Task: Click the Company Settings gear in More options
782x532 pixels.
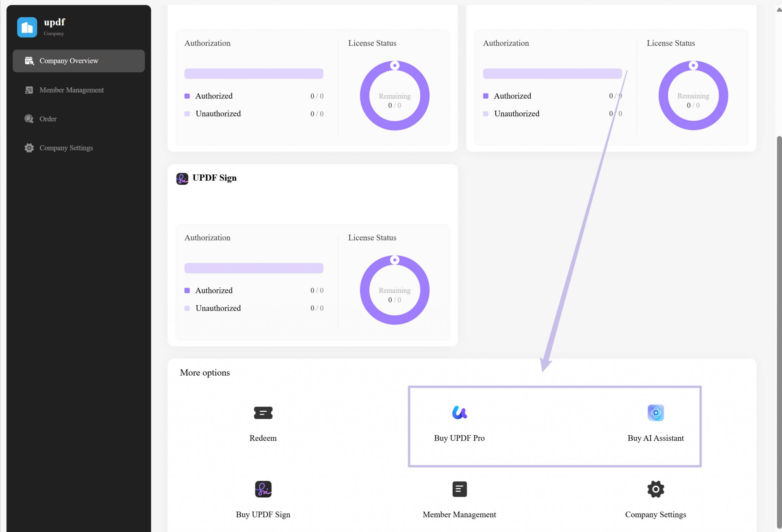Action: coord(656,489)
